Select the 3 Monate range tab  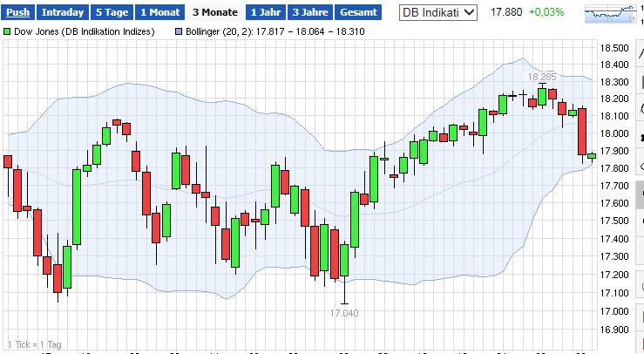215,12
